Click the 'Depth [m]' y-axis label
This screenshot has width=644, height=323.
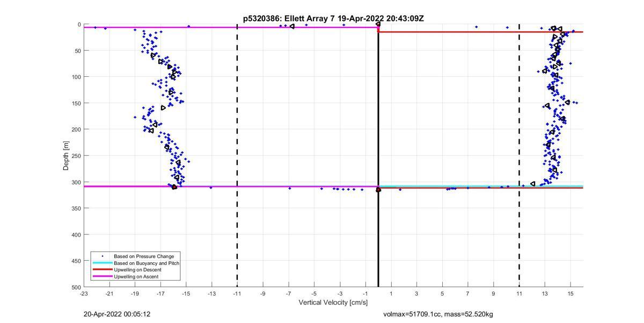click(66, 156)
